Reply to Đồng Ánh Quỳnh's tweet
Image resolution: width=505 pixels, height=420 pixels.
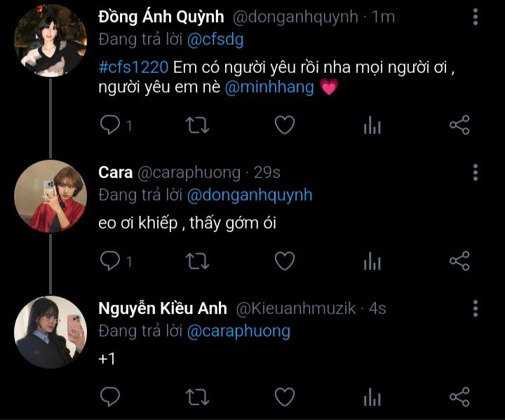pyautogui.click(x=109, y=126)
